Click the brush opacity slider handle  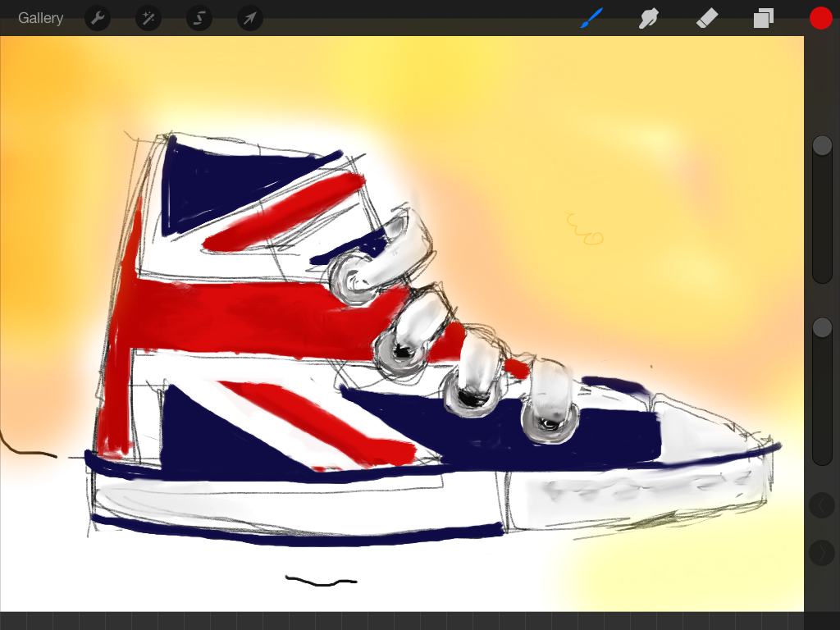click(x=822, y=328)
